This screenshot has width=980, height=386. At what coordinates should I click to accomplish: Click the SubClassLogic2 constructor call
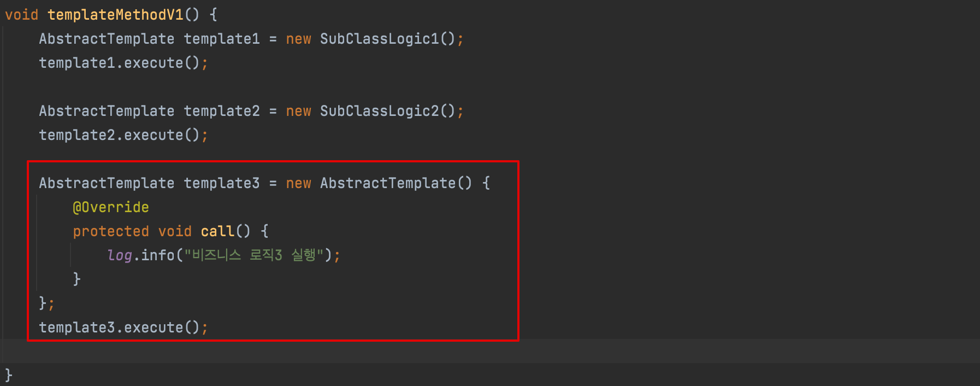[379, 111]
